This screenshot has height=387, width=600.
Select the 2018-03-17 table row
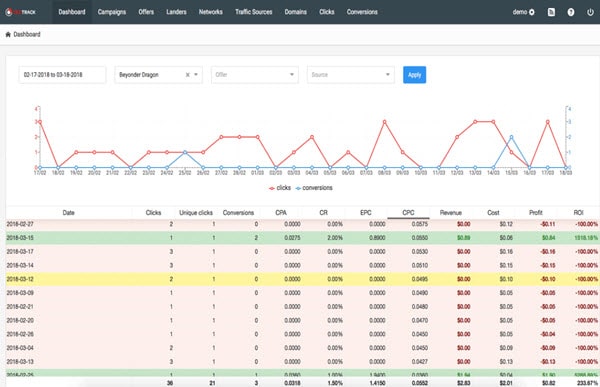(302, 251)
